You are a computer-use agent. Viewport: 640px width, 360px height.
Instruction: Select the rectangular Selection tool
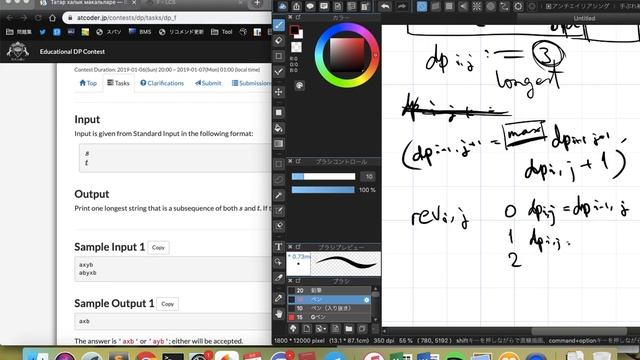(x=279, y=164)
